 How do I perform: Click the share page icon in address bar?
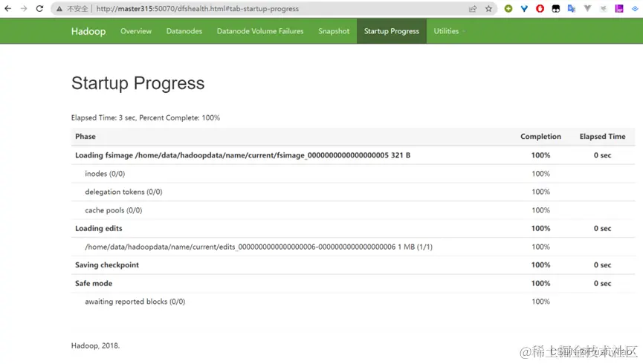pos(473,9)
